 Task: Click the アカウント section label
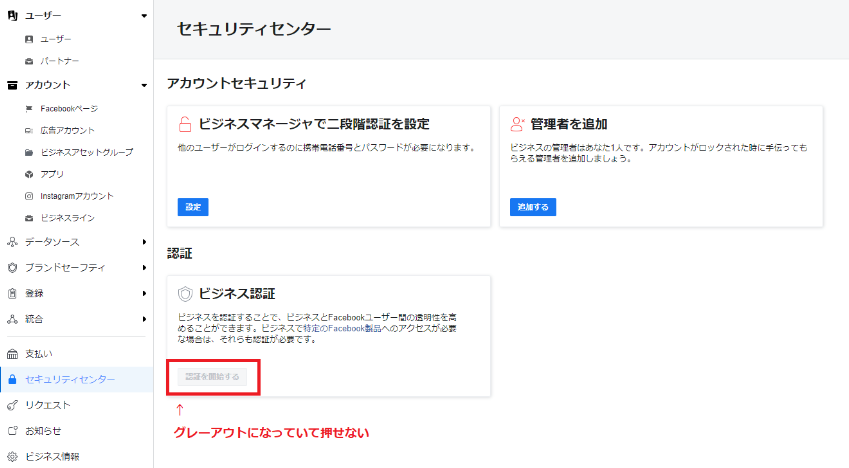pyautogui.click(x=48, y=85)
